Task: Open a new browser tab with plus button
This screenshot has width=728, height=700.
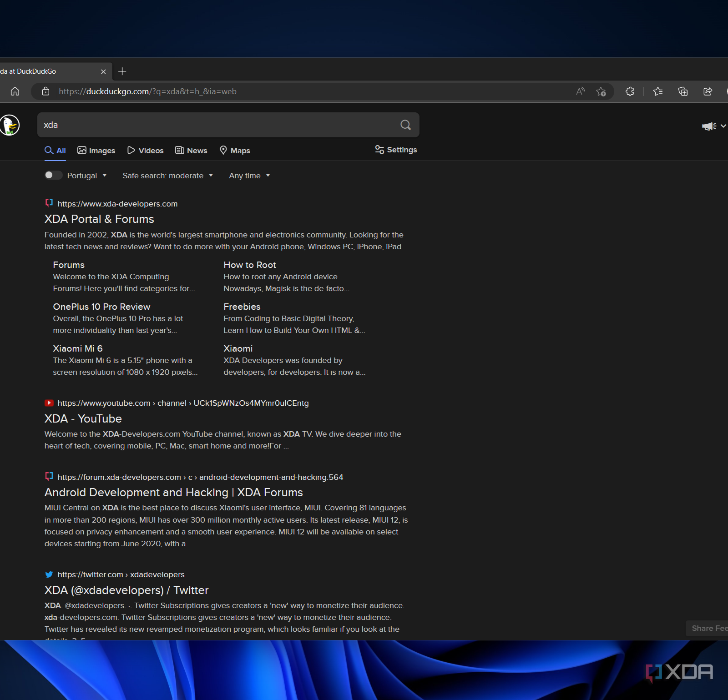Action: (x=122, y=71)
